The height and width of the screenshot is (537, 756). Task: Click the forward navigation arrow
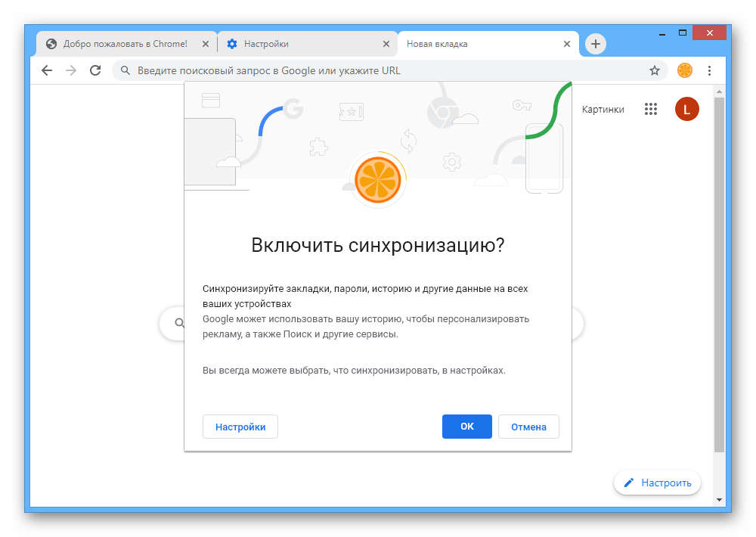click(x=71, y=70)
